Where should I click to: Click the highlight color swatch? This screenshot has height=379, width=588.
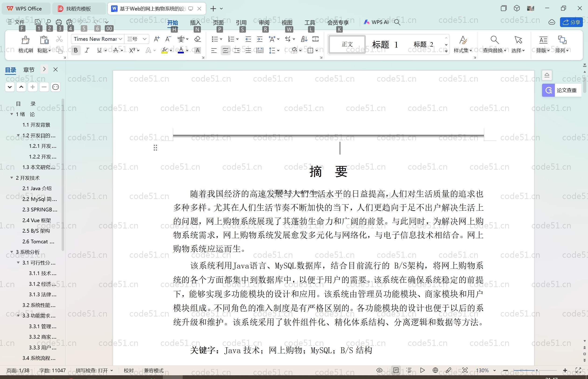[164, 50]
